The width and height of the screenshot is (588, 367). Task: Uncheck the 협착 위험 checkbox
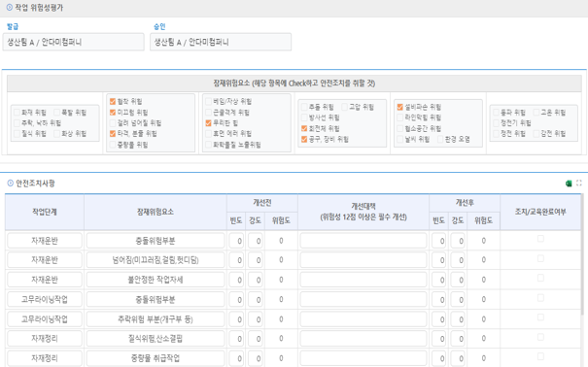pyautogui.click(x=113, y=102)
